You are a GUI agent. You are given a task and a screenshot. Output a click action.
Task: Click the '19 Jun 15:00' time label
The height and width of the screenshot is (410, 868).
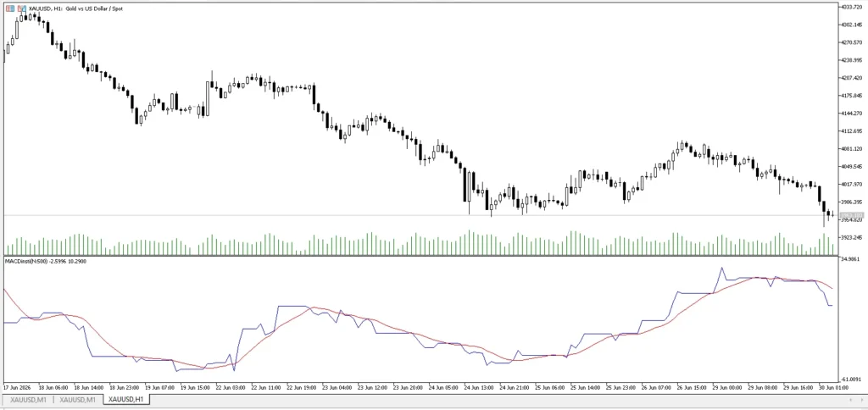[x=194, y=387]
